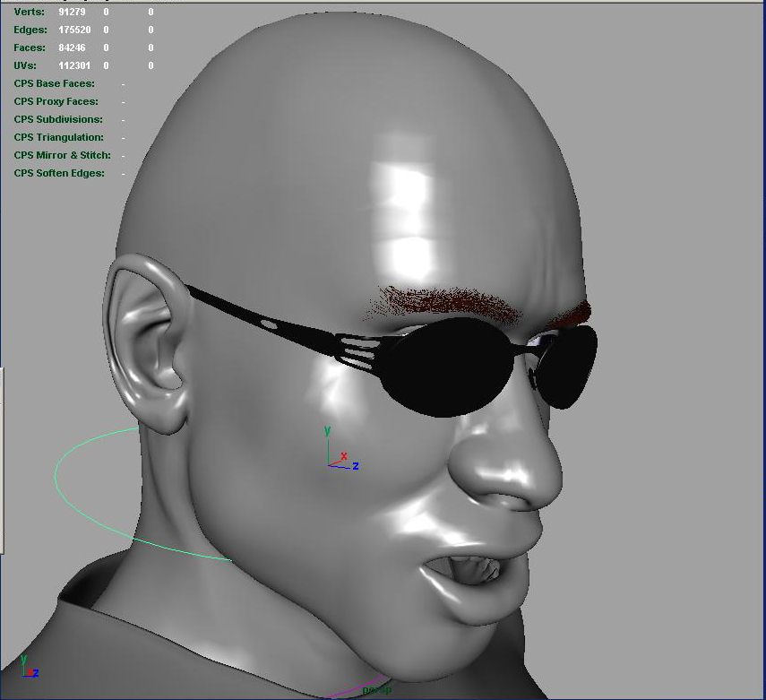Click the Verts count in the heads-up display
Viewport: 766px width, 700px height.
click(x=73, y=12)
